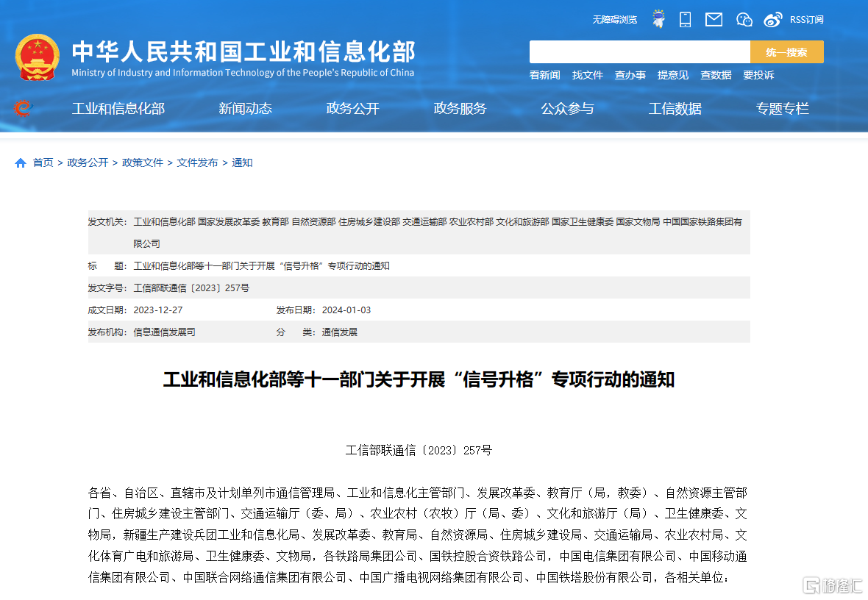Click the home icon in the breadcrumb

20,162
